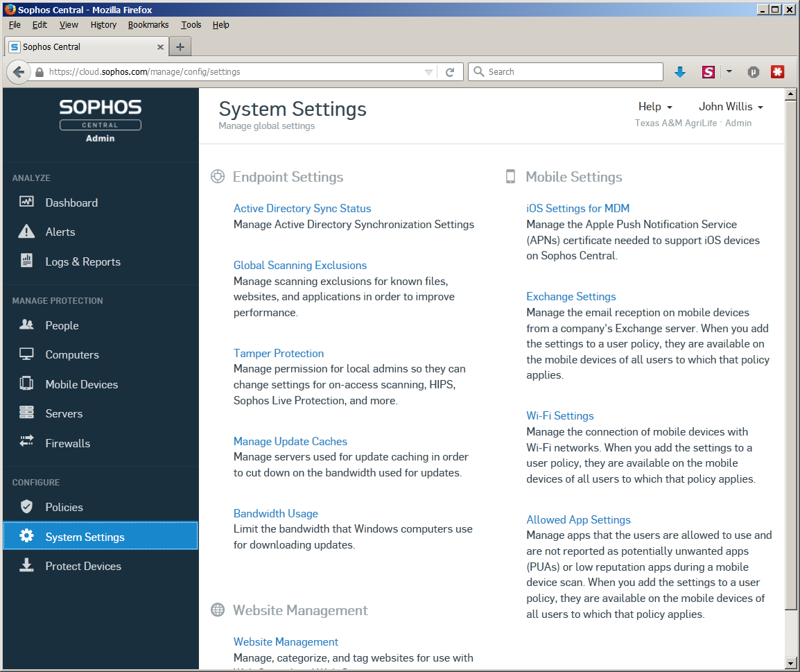This screenshot has width=800, height=672.
Task: Click the Firefox back arrow button
Action: tap(18, 72)
